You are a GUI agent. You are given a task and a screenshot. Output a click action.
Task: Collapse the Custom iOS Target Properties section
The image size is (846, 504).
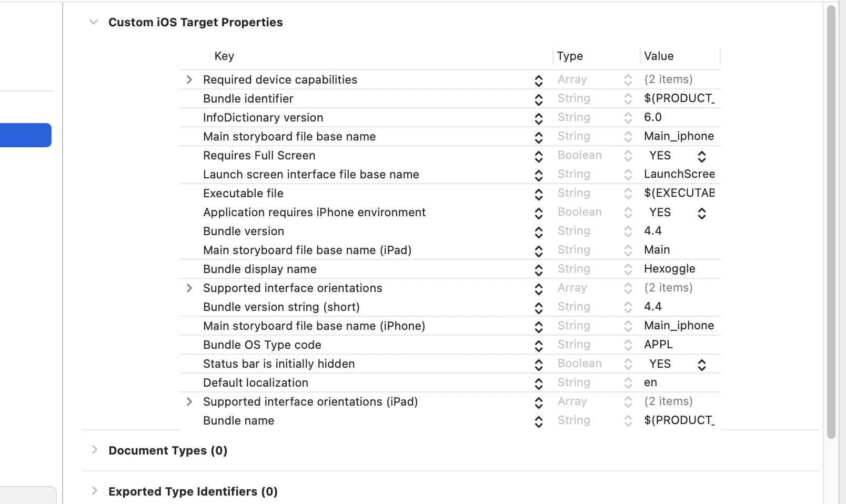coord(94,22)
